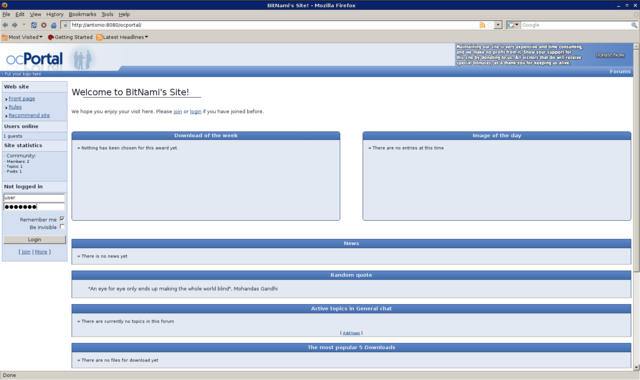
Task: Click the Gandhi quote text
Action: (x=183, y=289)
